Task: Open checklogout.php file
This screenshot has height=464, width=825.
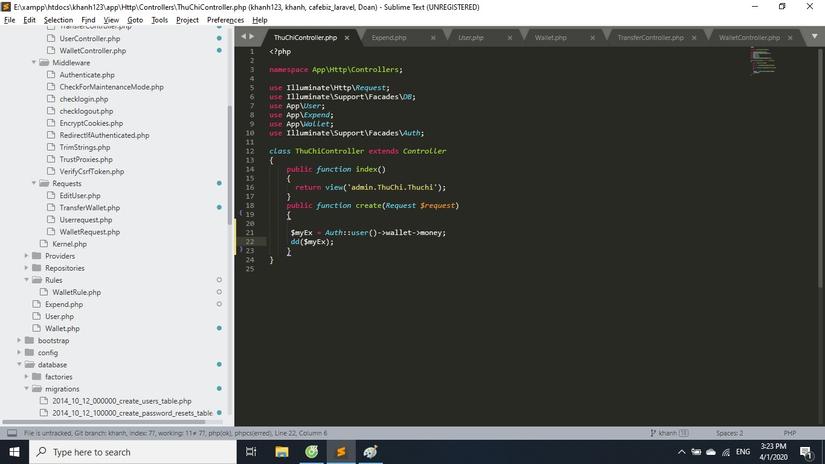Action: coord(86,111)
